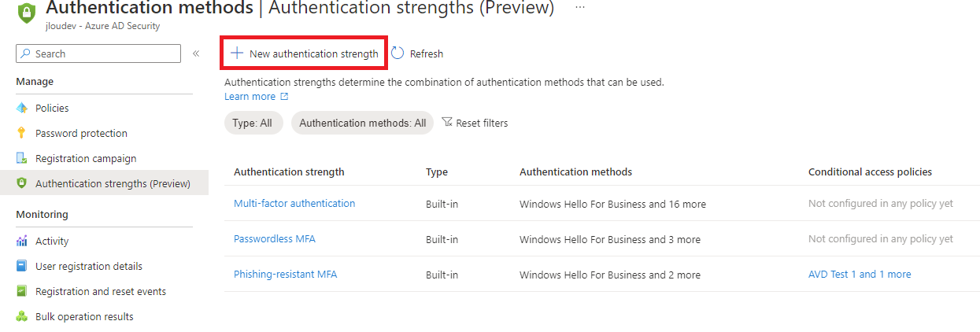980x332 pixels.
Task: Click the Password protection key icon
Action: click(x=22, y=133)
